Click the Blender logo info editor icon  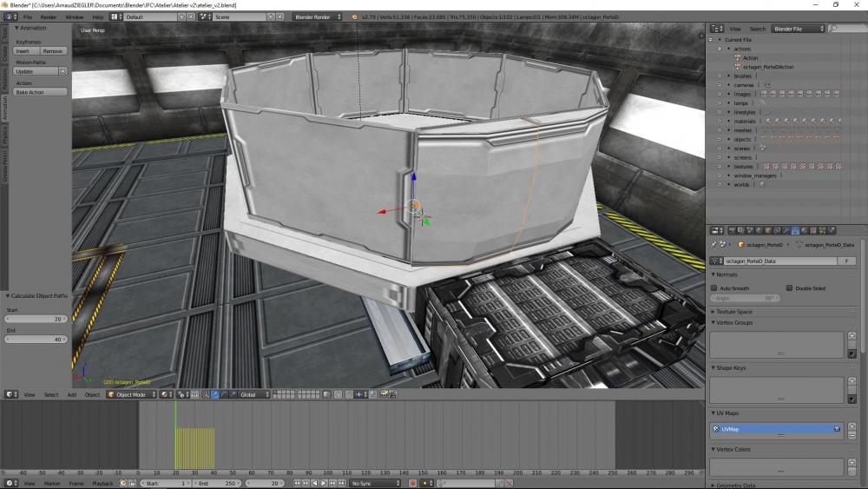10,17
